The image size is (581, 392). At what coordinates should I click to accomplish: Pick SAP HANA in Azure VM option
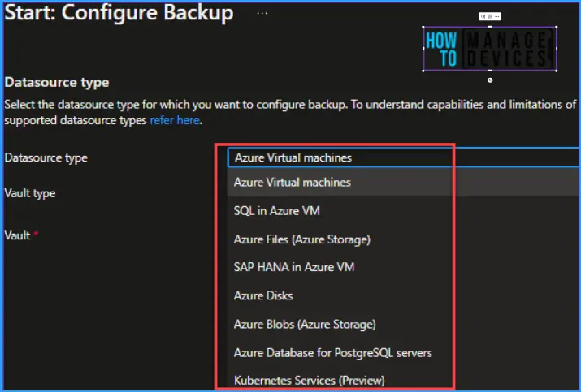pos(404,267)
